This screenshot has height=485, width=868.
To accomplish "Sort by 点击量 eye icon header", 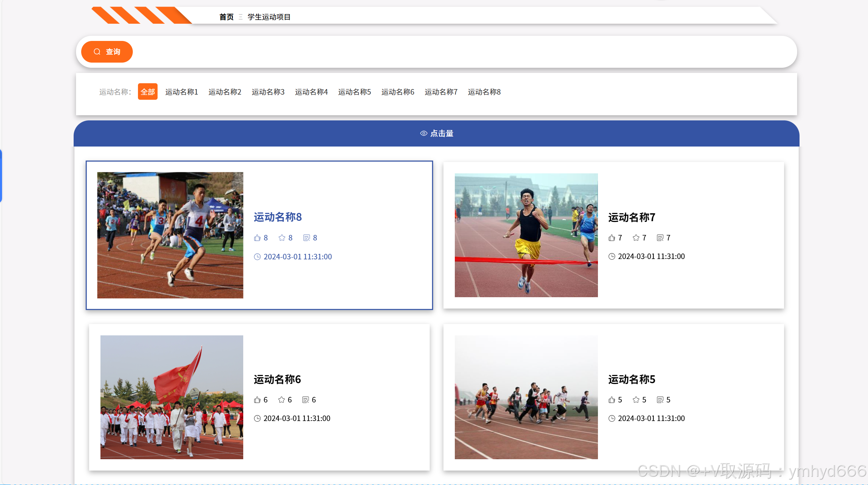I will coord(437,133).
